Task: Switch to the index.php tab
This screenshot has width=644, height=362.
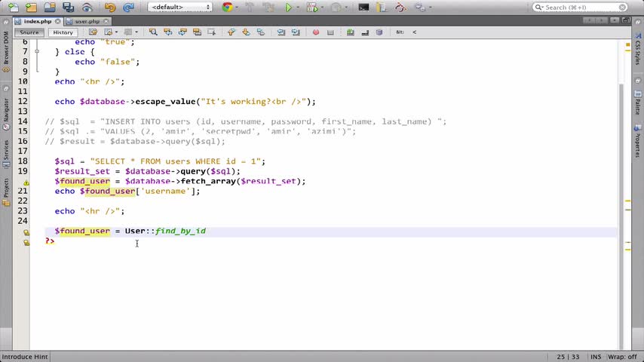Action: [38, 21]
